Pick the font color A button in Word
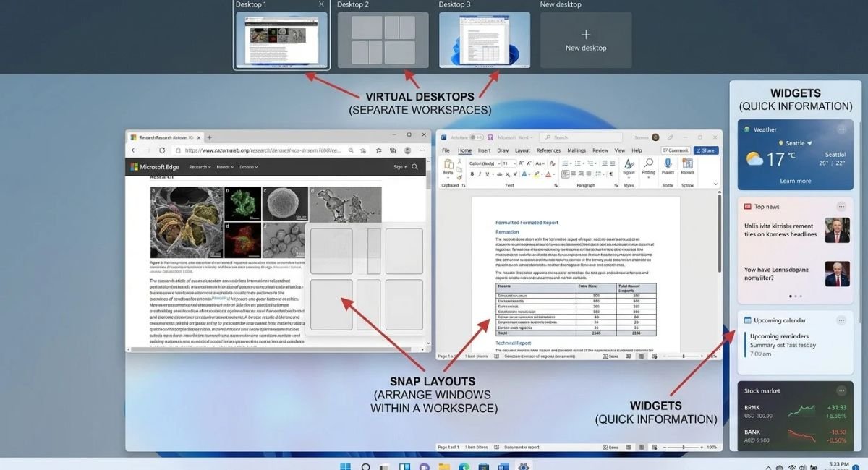The width and height of the screenshot is (868, 470). 548,174
